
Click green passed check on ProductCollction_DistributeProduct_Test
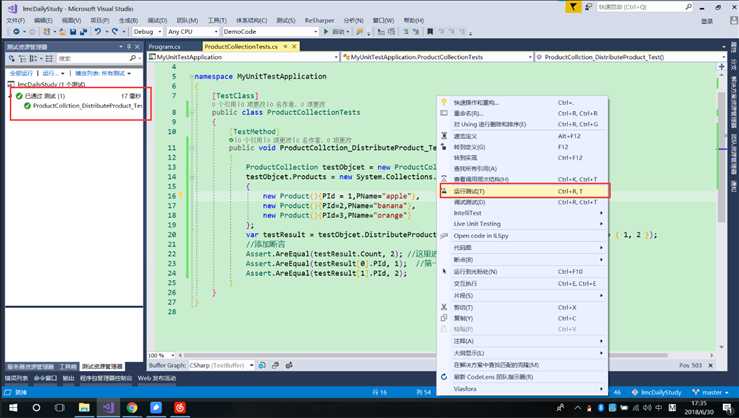pos(27,106)
